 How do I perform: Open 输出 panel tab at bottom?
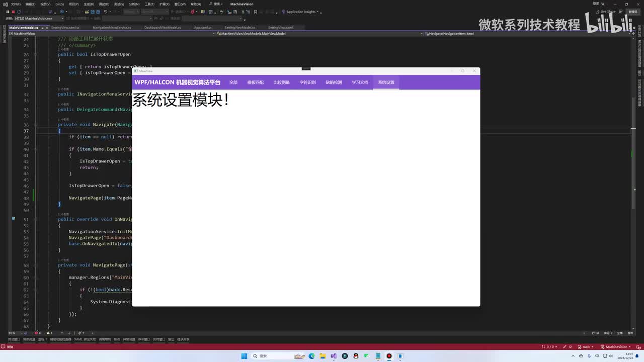(x=171, y=339)
